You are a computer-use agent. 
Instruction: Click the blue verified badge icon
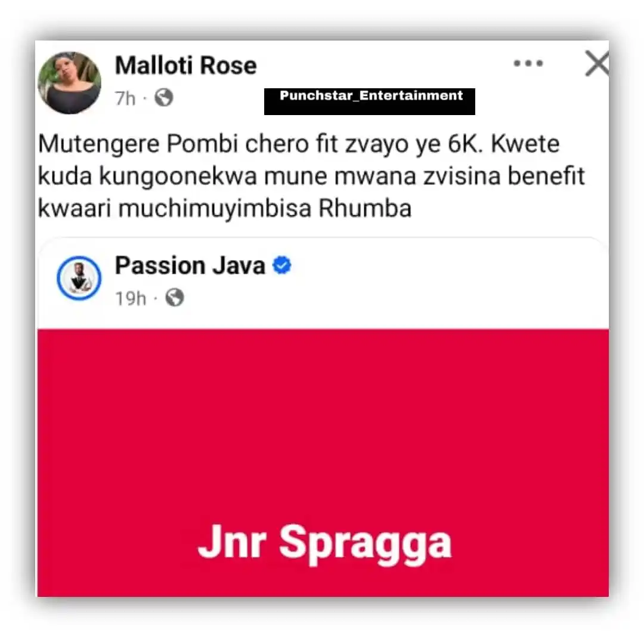tap(281, 265)
